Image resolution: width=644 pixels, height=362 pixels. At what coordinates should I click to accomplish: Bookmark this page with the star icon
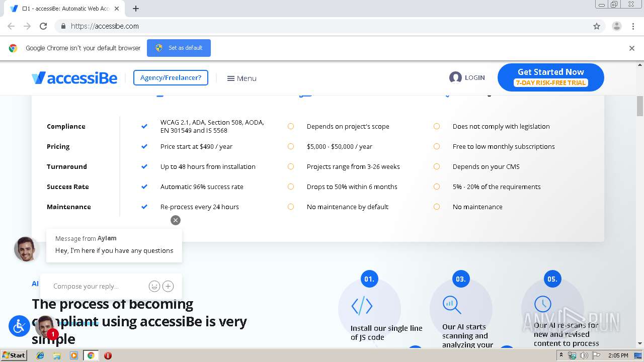[x=597, y=26]
